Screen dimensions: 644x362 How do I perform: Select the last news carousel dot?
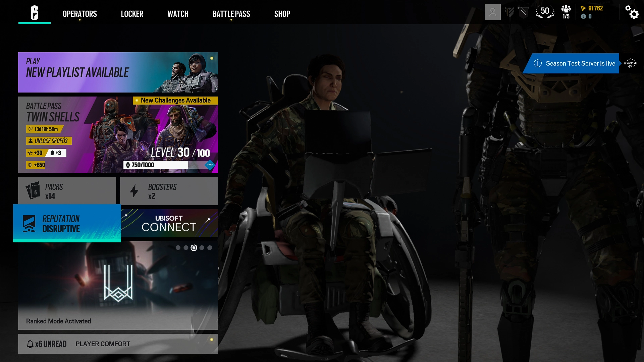point(210,248)
